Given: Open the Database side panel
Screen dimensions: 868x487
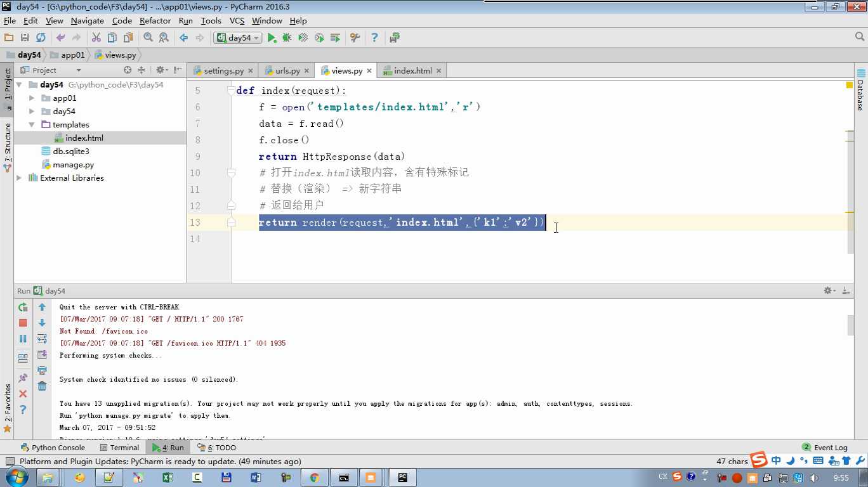Looking at the screenshot, I should click(861, 90).
